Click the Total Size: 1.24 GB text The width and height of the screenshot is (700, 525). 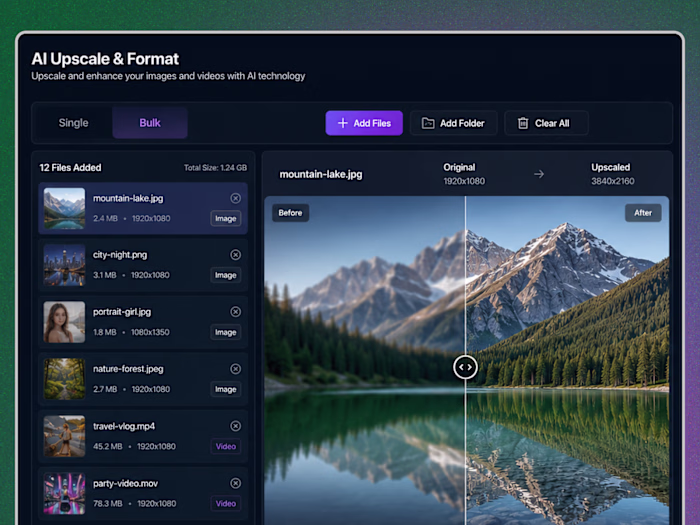[215, 168]
